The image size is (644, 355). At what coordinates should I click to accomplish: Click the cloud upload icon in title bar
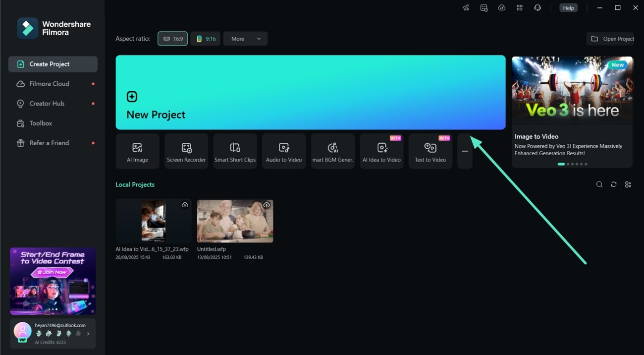[x=502, y=8]
